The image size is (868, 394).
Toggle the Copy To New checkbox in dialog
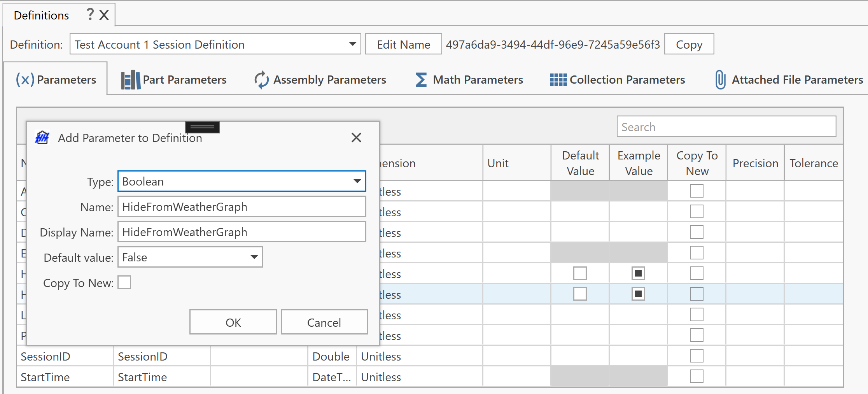(x=124, y=282)
